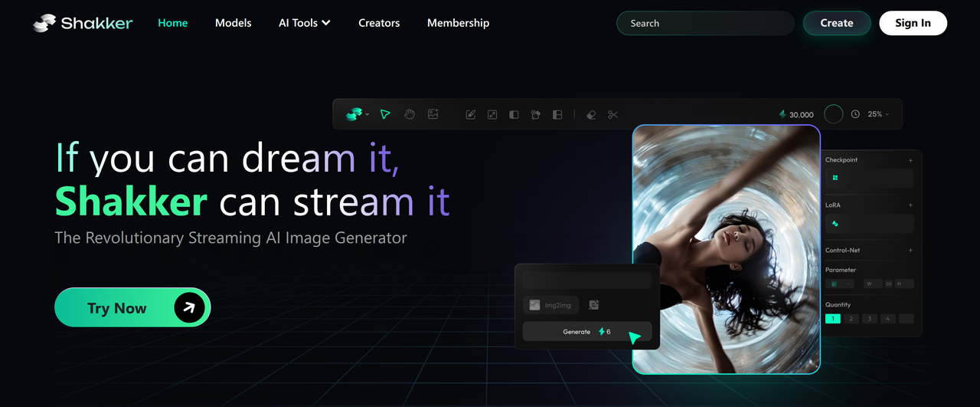Click the circular arrow inside Try Now
This screenshot has width=980, height=407.
pyautogui.click(x=189, y=307)
